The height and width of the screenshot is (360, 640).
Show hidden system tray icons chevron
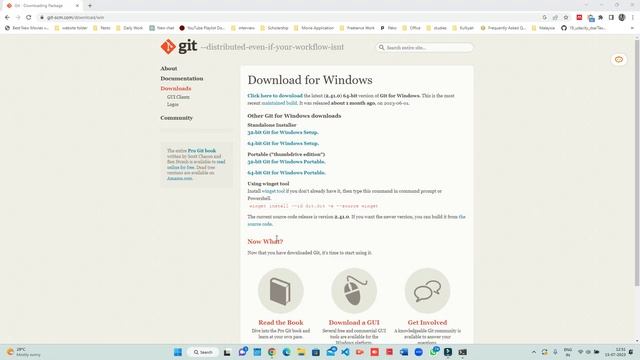tap(533, 352)
